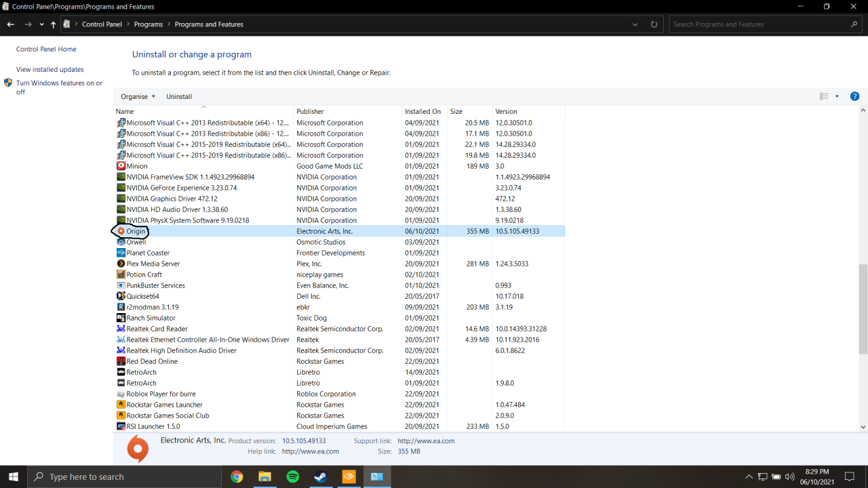
Task: Click the NVIDIA GeForce Experience icon
Action: (x=121, y=188)
